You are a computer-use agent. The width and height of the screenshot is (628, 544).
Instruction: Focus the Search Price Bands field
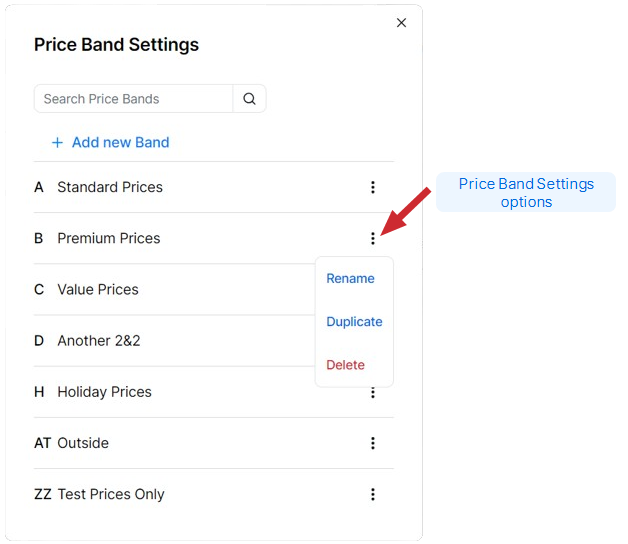click(134, 99)
